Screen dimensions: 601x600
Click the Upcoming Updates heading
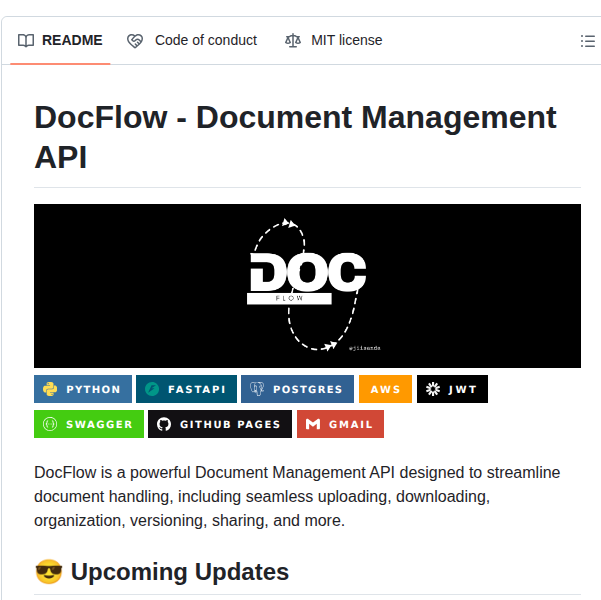coord(180,572)
